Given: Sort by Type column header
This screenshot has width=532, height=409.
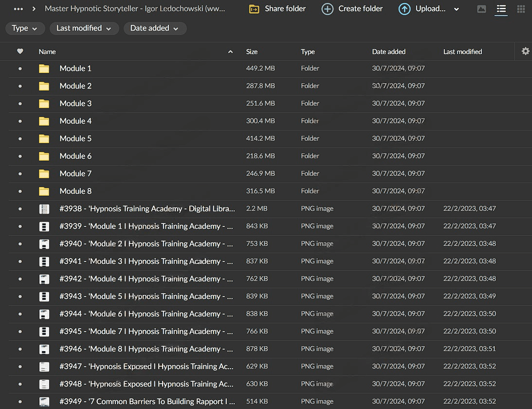Looking at the screenshot, I should (308, 52).
